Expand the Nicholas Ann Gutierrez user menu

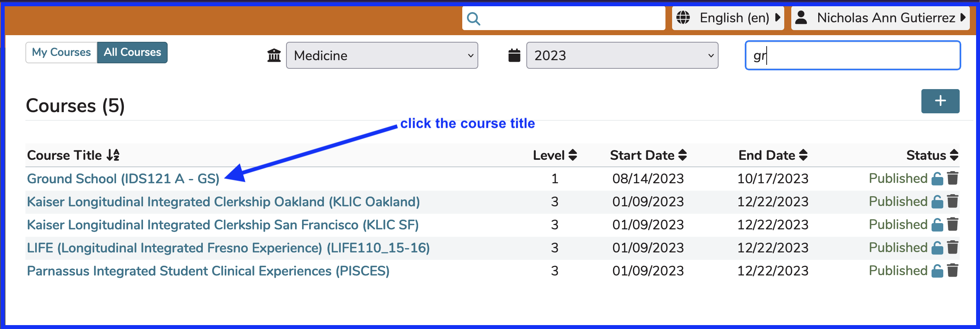pyautogui.click(x=880, y=18)
